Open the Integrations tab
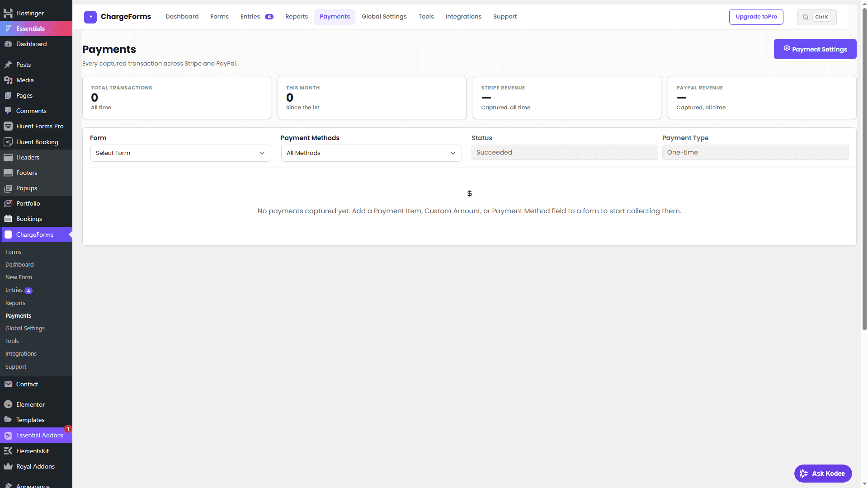 [463, 17]
